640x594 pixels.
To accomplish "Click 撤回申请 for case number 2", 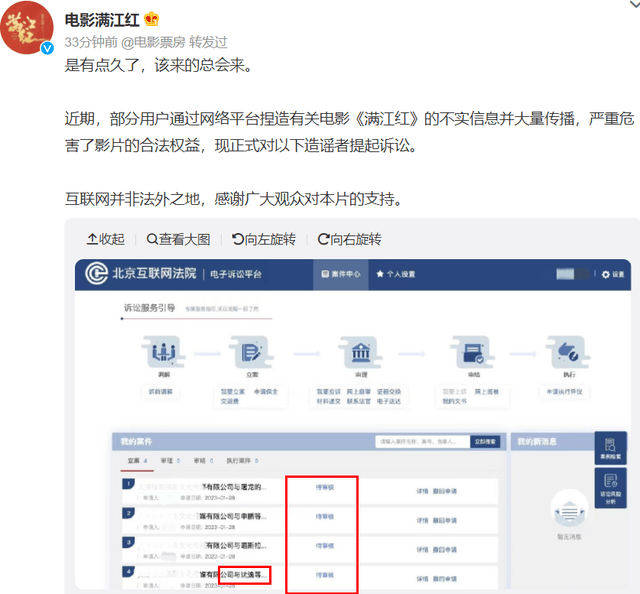I will 445,521.
